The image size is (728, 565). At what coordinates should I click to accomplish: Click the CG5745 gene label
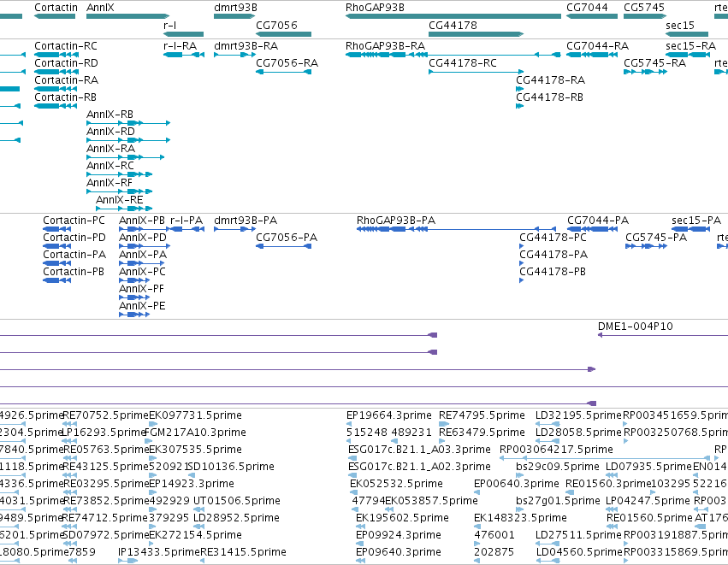point(644,8)
